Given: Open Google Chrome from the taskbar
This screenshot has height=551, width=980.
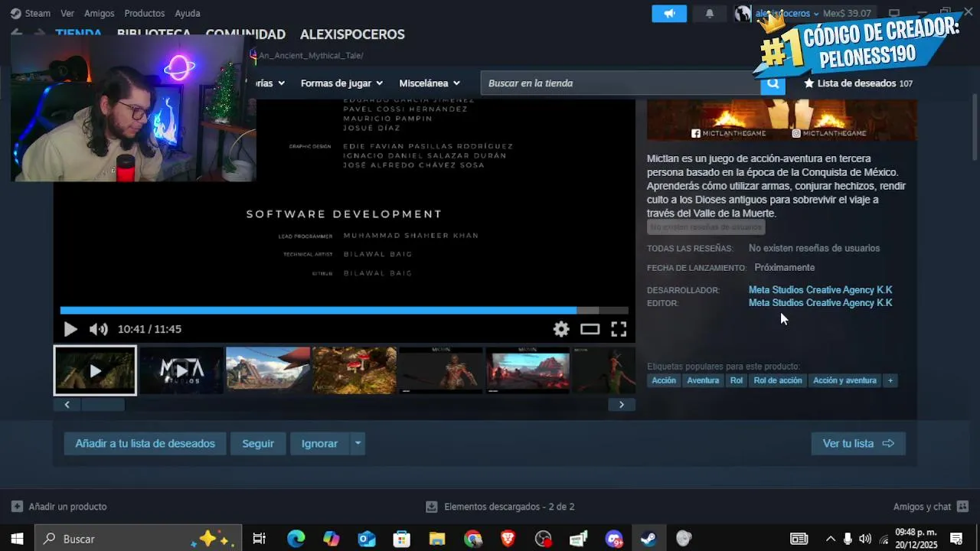Looking at the screenshot, I should [x=472, y=539].
